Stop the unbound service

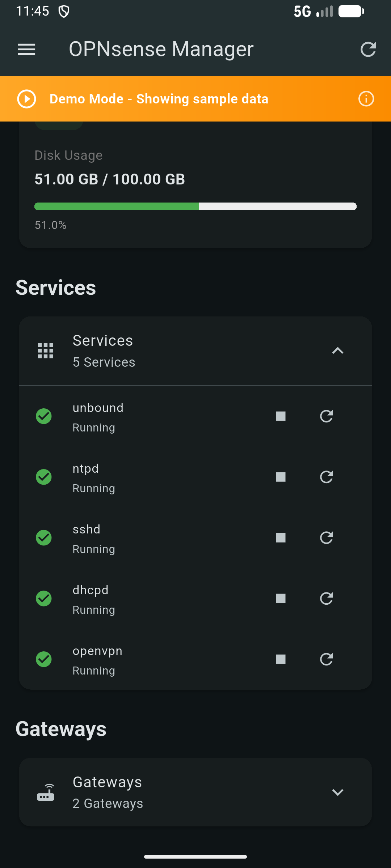pyautogui.click(x=281, y=416)
